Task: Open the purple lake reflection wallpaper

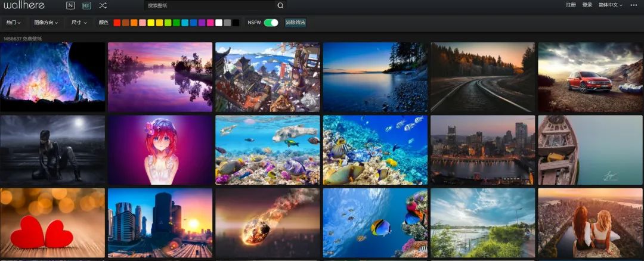Action: pos(160,77)
